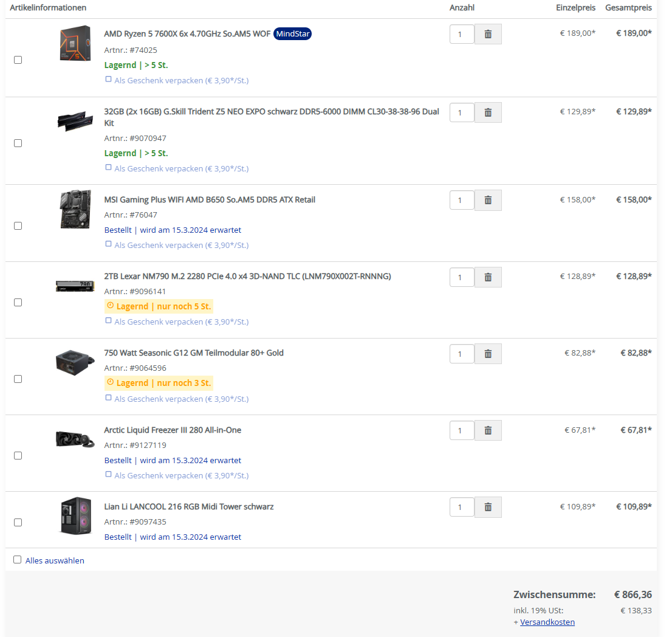
Task: Click the Einzelpreis column header
Action: click(x=575, y=8)
